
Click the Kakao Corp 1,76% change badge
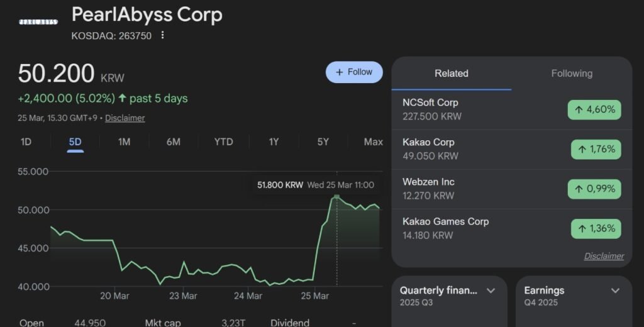[596, 149]
